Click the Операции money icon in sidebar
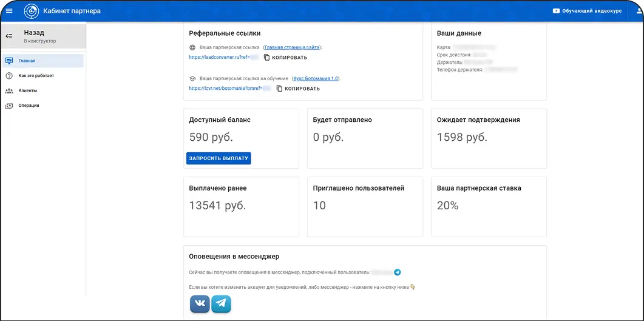This screenshot has width=644, height=321. click(9, 106)
